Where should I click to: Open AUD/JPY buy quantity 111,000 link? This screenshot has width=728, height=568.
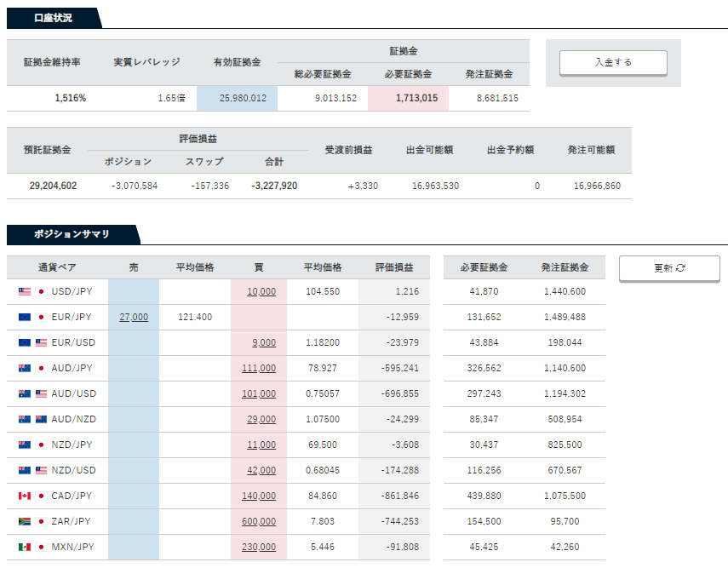pyautogui.click(x=259, y=368)
